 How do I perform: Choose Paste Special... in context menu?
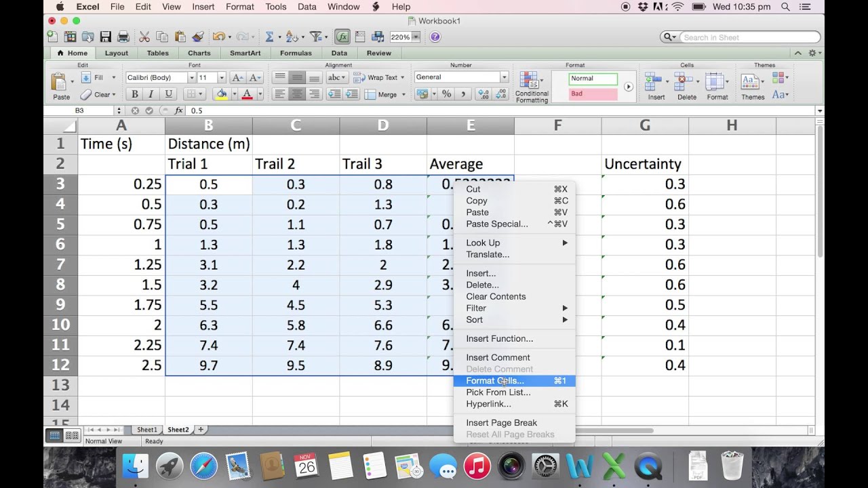pos(514,224)
